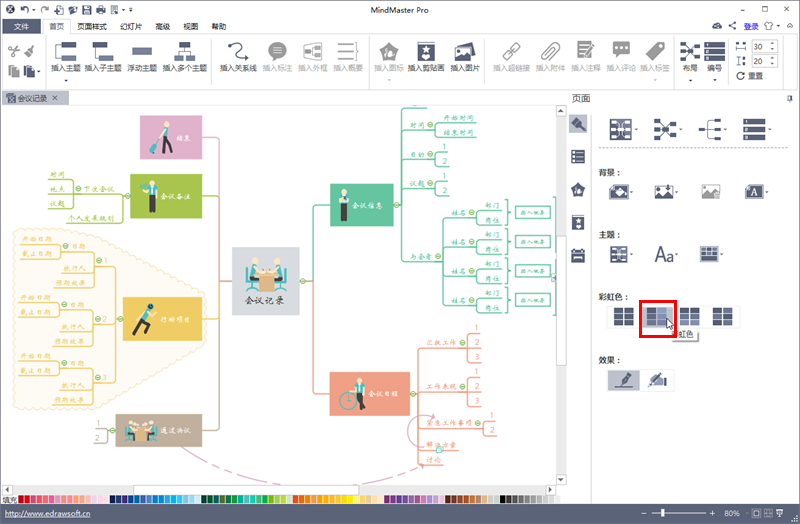Switch to the 高级 tab
Screen dimensions: 800x524
(x=162, y=27)
